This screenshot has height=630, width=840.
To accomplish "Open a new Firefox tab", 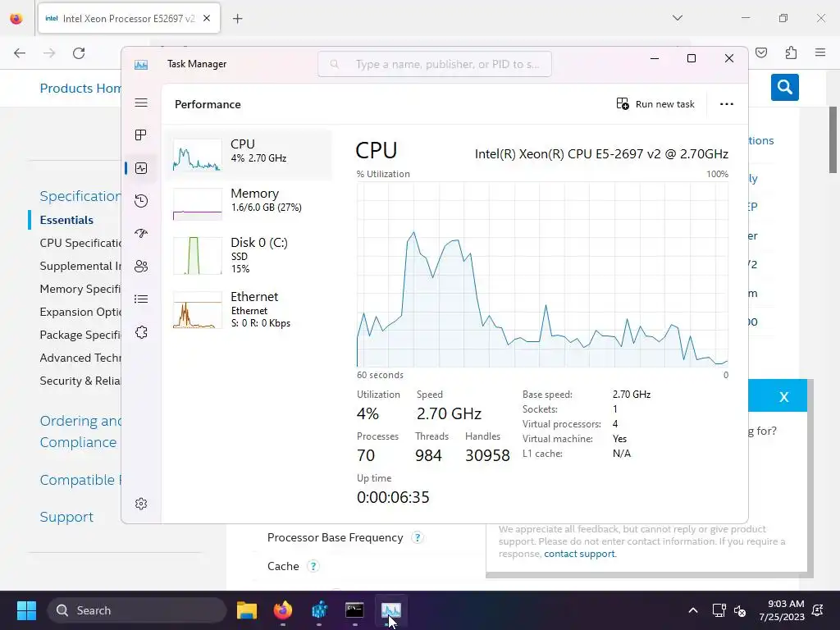I will [237, 19].
